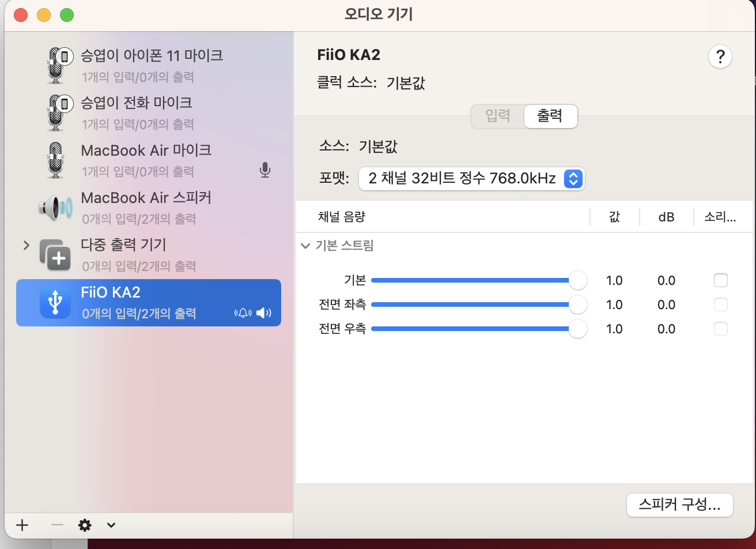
Task: Click the 소리... column header
Action: coord(720,217)
